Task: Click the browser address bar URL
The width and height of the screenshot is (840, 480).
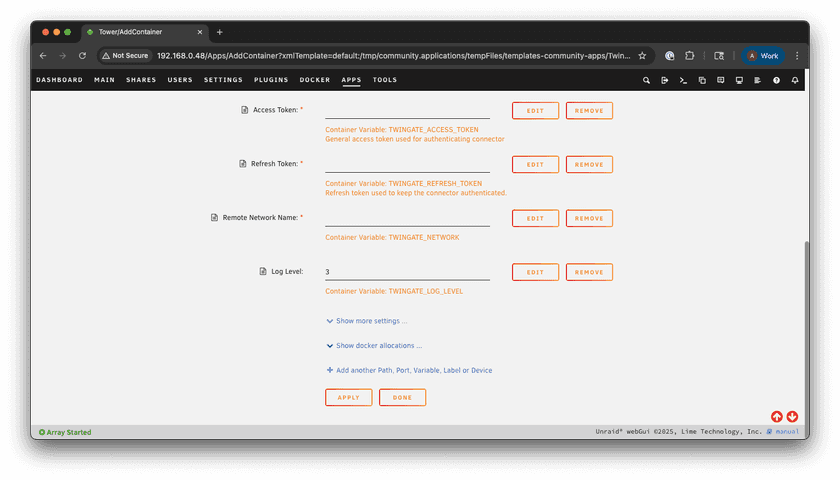Action: [x=394, y=56]
